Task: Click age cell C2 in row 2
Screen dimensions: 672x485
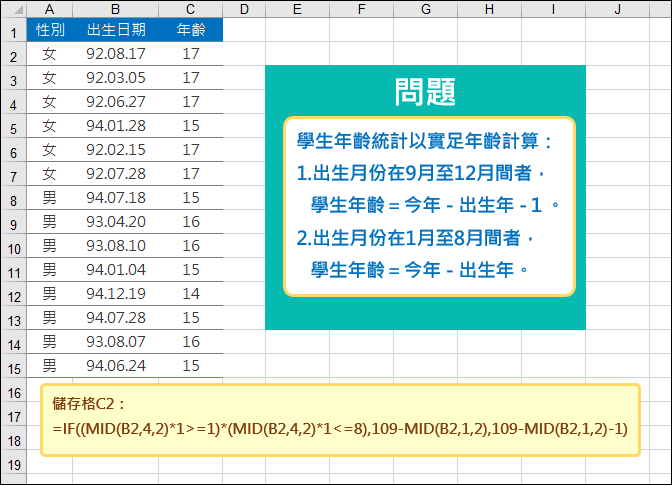Action: click(x=190, y=54)
